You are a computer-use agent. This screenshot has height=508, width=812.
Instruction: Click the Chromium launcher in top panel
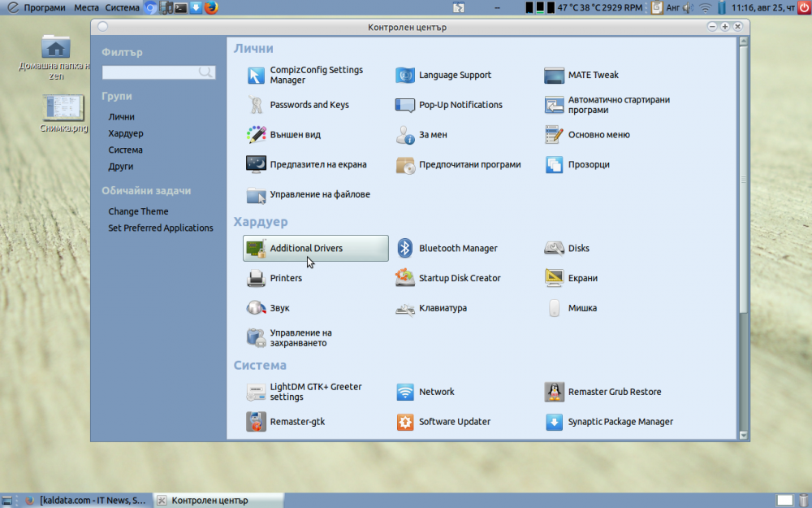point(150,8)
